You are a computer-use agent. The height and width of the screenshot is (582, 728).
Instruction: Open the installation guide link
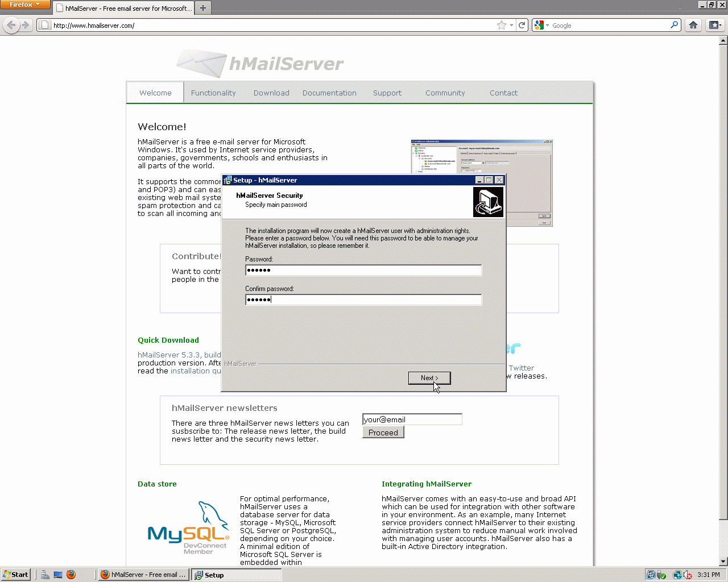(x=196, y=371)
